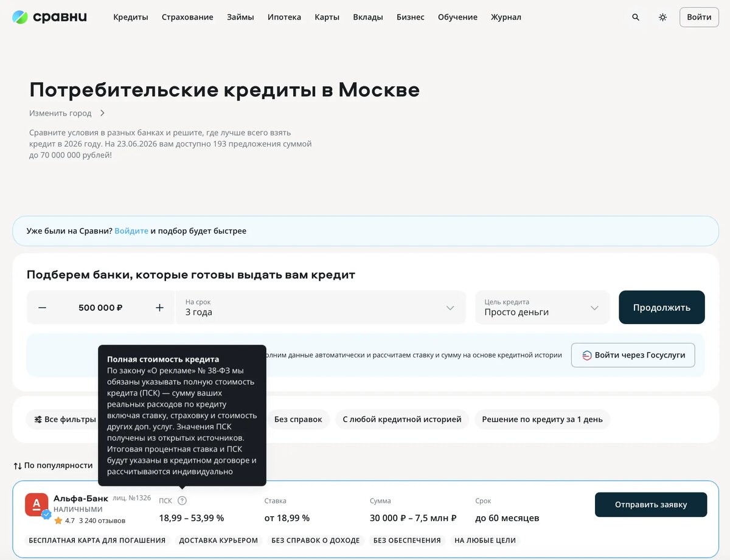Image resolution: width=730 pixels, height=560 pixels.
Task: Open the Вклады menu item
Action: coord(368,17)
